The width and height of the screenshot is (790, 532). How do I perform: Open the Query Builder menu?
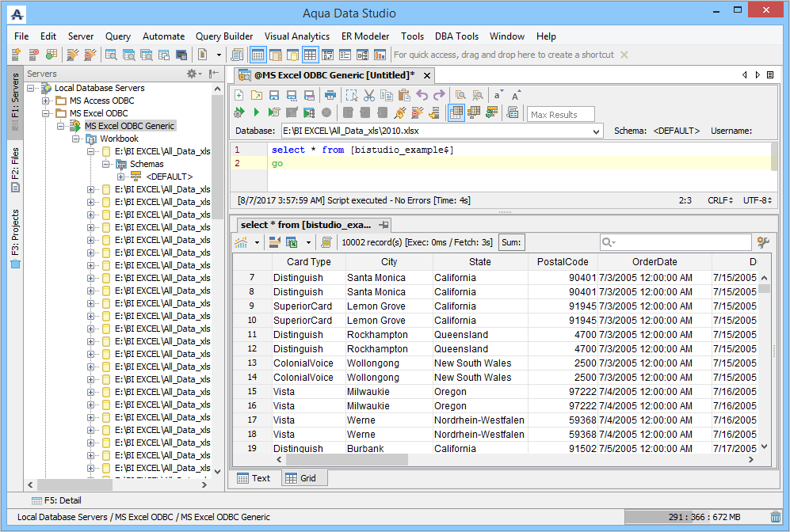click(224, 36)
